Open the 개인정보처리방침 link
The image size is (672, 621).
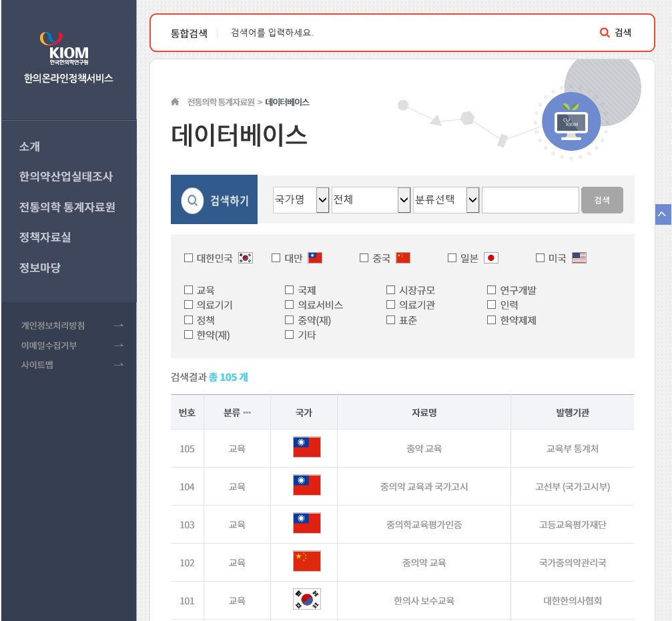coord(53,326)
